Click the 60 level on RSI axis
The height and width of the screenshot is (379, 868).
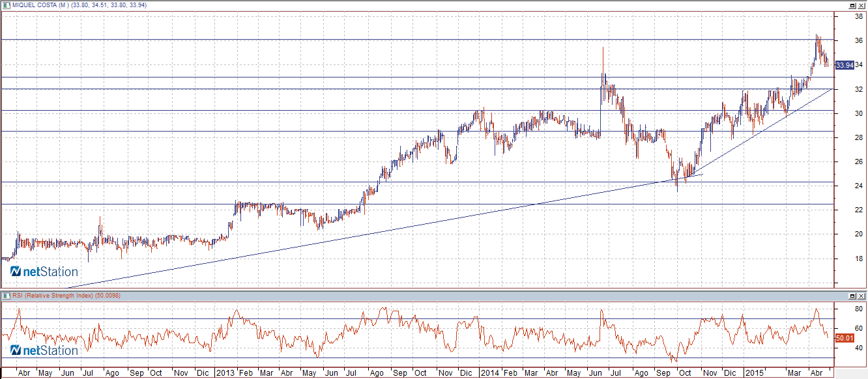(x=859, y=328)
